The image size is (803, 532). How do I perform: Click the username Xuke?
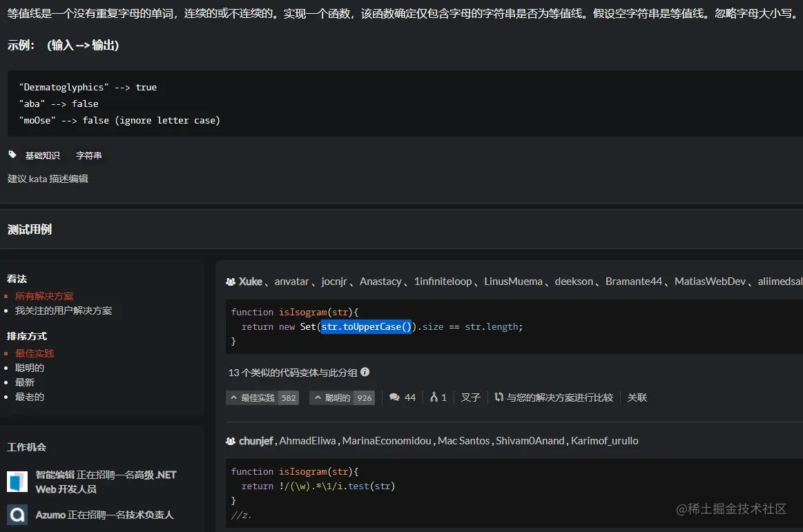pos(249,281)
